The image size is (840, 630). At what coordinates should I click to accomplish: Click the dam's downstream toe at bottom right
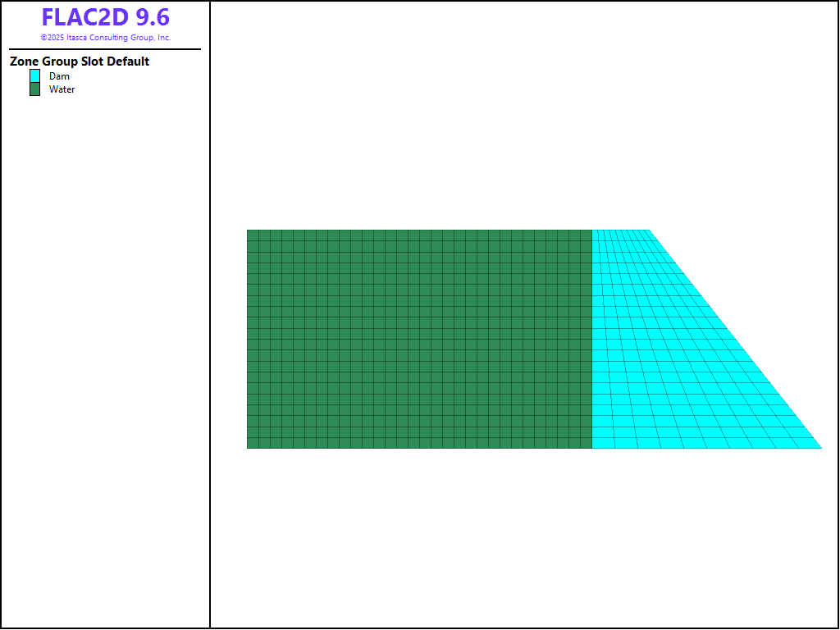[x=820, y=448]
